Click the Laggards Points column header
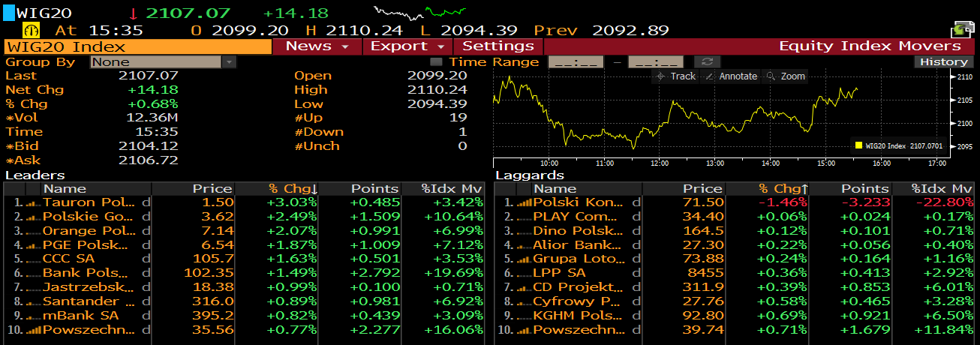Screen dimensions: 980x345 tap(851, 189)
